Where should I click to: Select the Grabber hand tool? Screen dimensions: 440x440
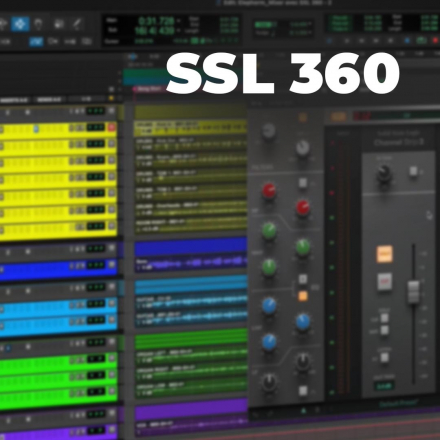[39, 24]
